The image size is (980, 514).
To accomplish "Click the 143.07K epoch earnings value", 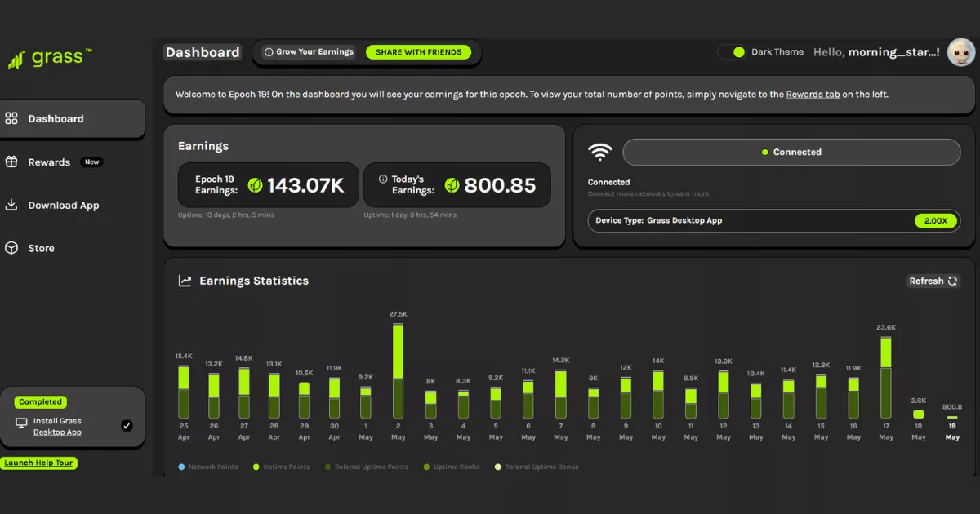I will (305, 186).
